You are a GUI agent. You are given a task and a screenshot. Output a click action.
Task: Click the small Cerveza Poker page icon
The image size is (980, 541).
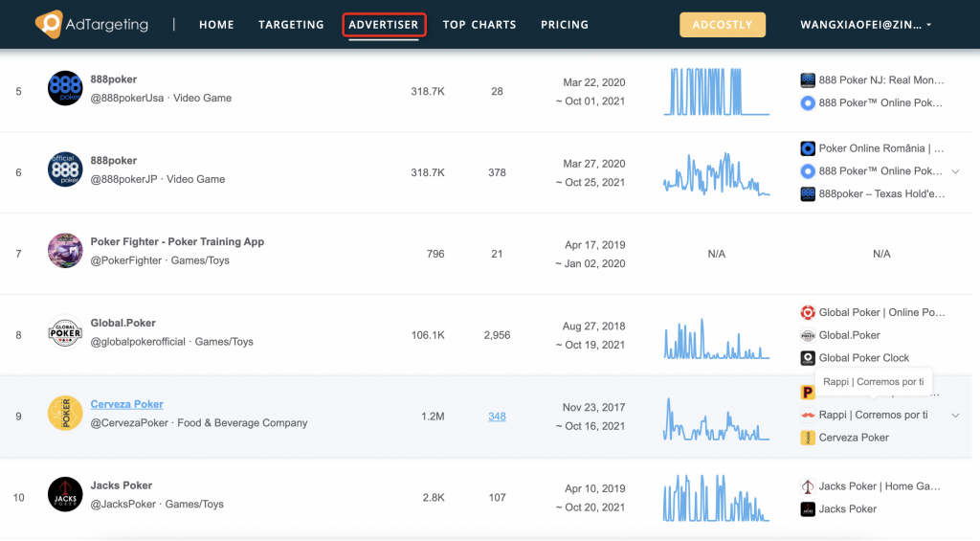click(x=808, y=438)
